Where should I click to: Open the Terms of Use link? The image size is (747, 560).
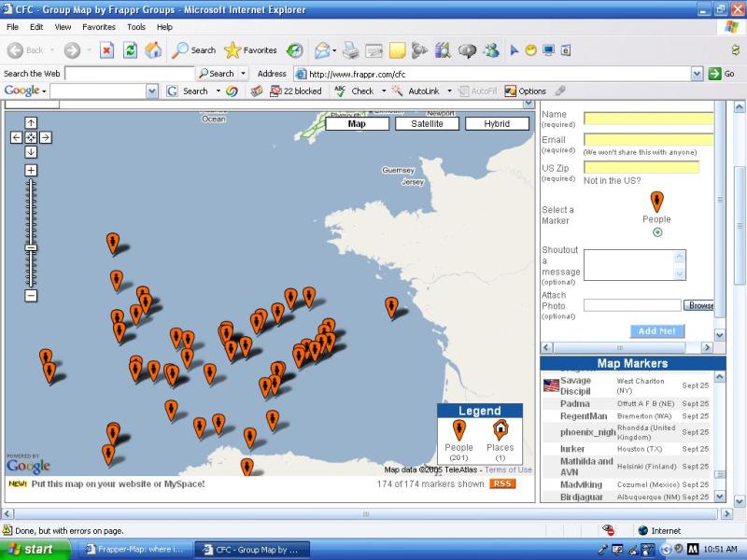point(508,469)
